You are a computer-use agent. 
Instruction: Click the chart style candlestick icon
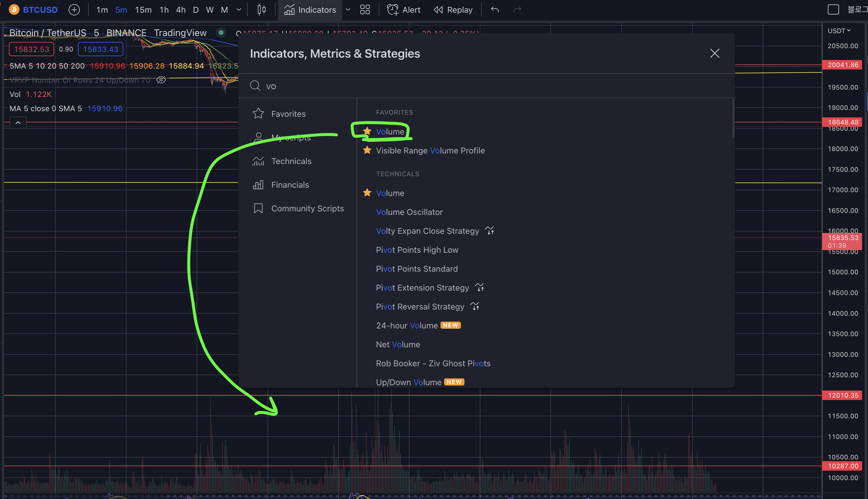pyautogui.click(x=261, y=9)
